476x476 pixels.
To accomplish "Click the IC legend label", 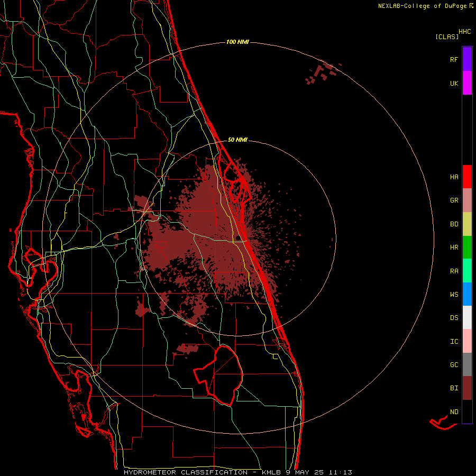I will click(454, 342).
